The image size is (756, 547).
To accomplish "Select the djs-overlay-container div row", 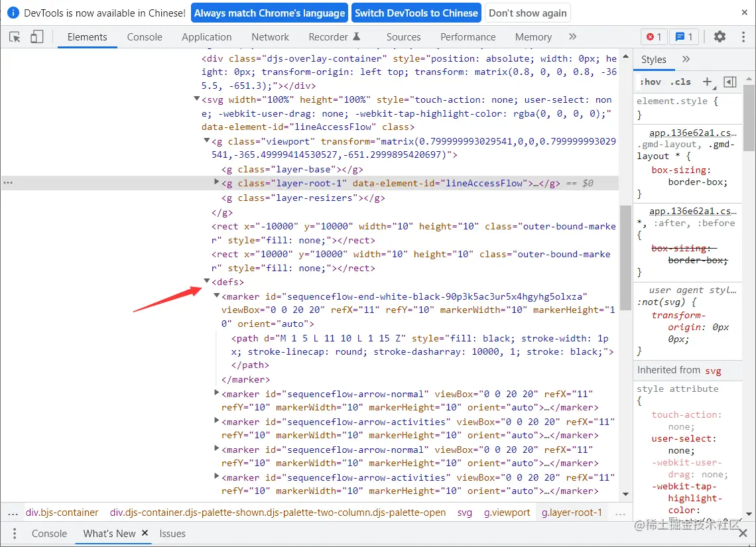I will (x=409, y=72).
